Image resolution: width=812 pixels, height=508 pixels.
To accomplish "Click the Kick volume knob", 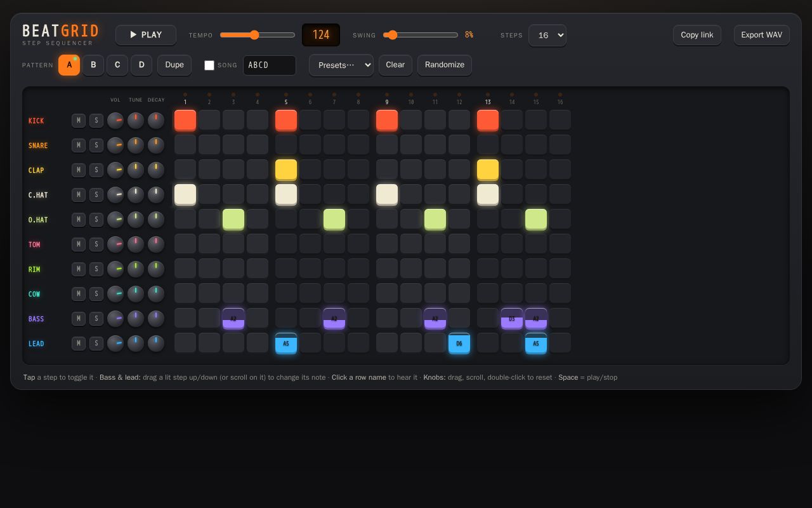I will coord(115,120).
